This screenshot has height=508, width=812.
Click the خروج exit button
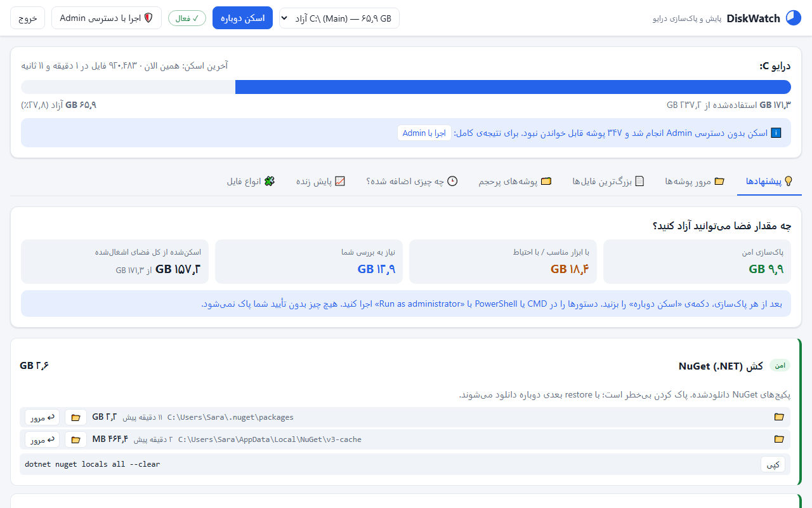(x=28, y=18)
